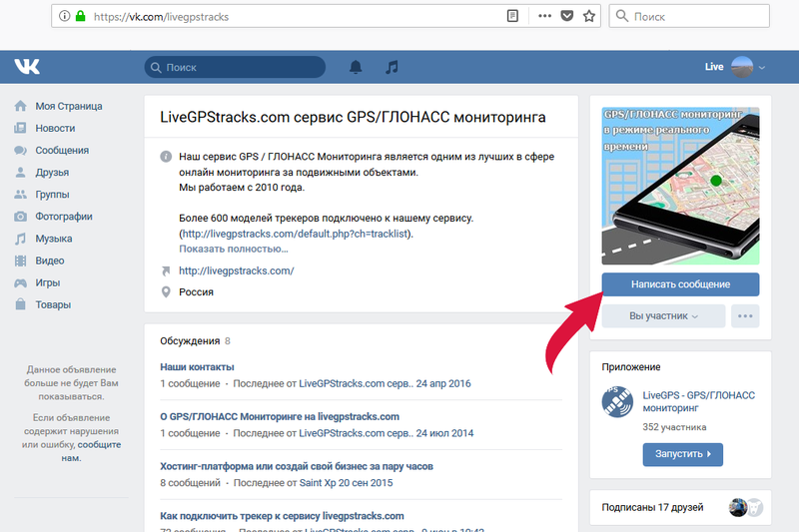Click the VK logo icon
Image resolution: width=799 pixels, height=532 pixels.
pyautogui.click(x=27, y=67)
